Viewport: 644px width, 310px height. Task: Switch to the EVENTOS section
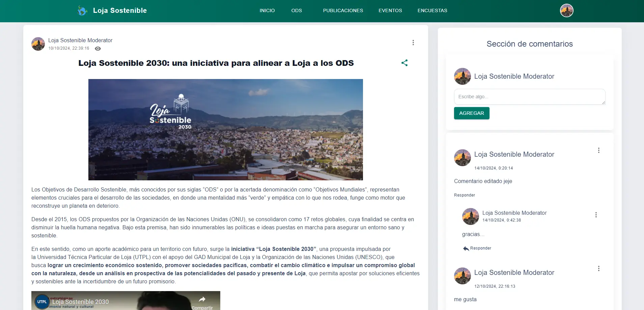pos(390,10)
